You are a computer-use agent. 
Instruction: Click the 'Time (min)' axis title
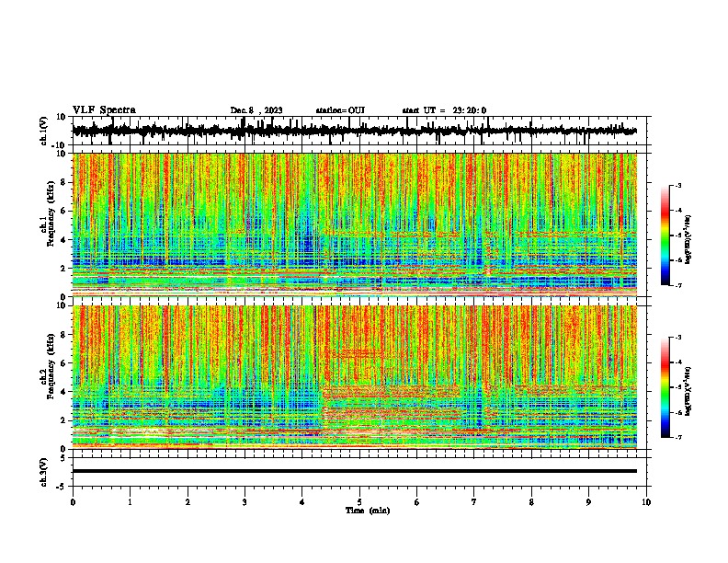point(368,511)
